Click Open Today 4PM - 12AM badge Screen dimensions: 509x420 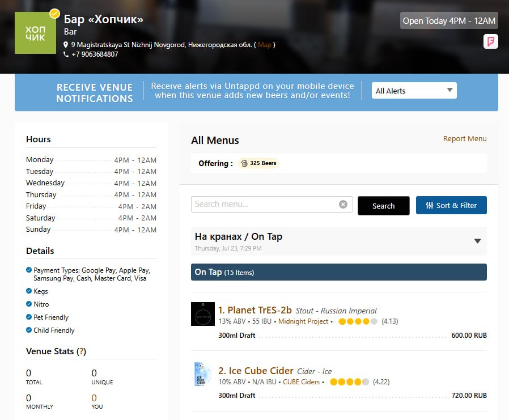pyautogui.click(x=449, y=21)
